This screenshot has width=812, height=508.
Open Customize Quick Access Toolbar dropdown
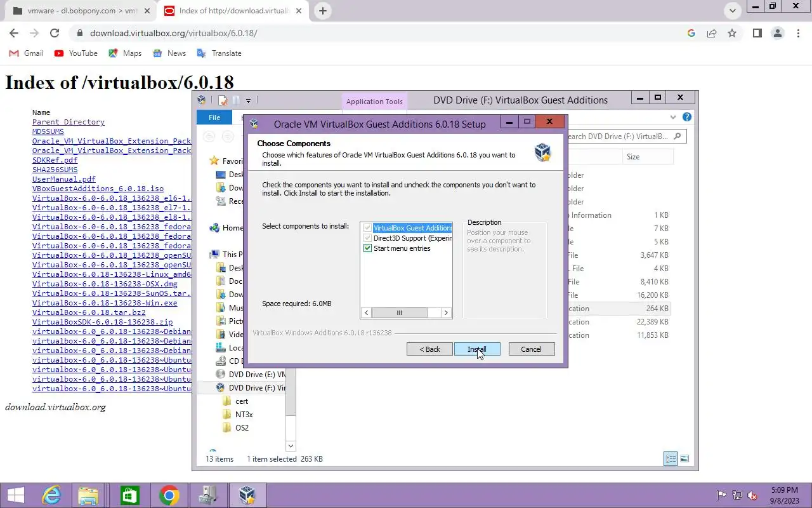coord(248,100)
